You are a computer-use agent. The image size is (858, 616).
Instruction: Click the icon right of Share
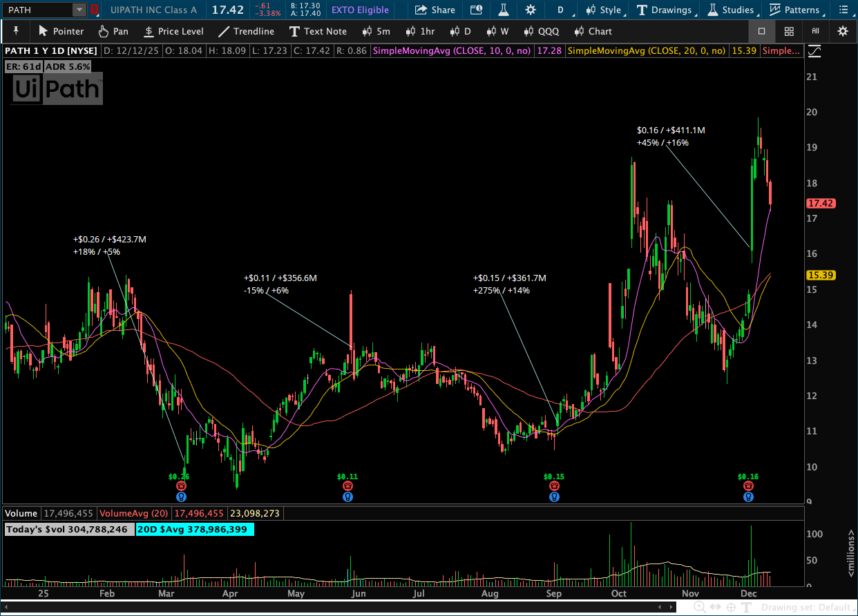(x=476, y=10)
